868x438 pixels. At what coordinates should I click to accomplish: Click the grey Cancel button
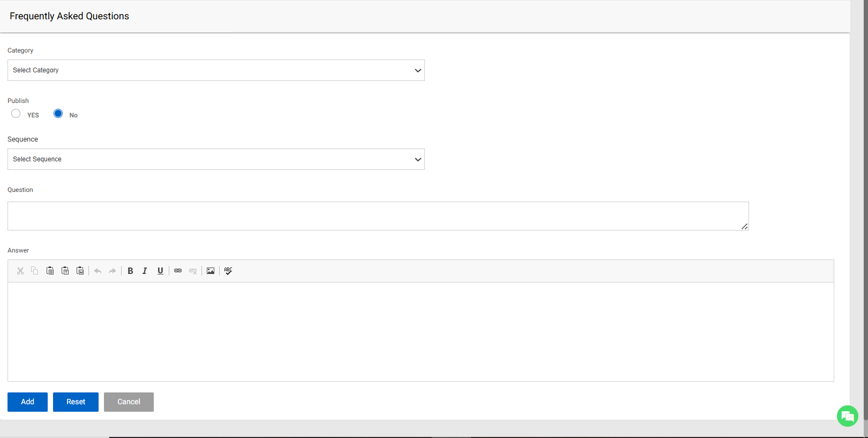pos(129,402)
